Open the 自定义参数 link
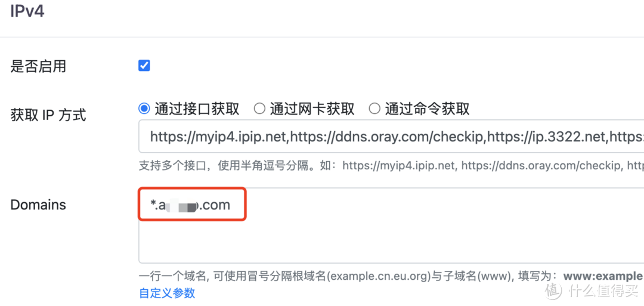644x306 pixels. [x=167, y=293]
